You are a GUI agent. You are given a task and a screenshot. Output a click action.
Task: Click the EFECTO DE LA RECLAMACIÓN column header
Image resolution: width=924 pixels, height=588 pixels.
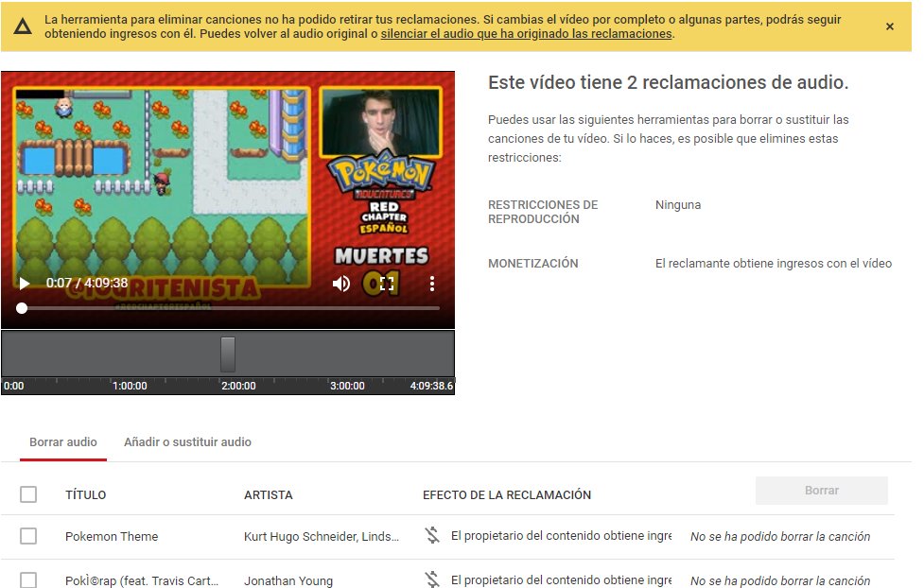pos(507,495)
